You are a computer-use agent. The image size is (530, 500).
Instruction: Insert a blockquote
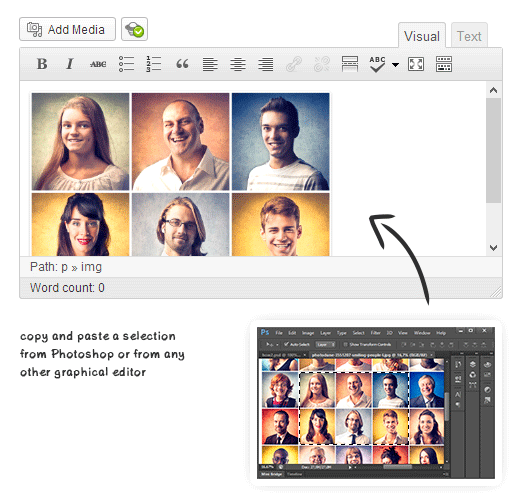(182, 64)
